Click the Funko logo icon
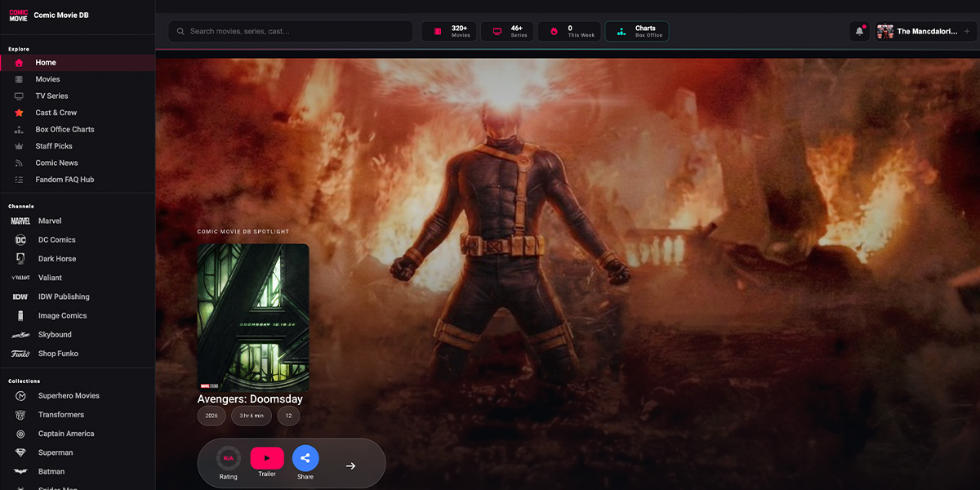Viewport: 980px width, 490px height. pos(20,354)
